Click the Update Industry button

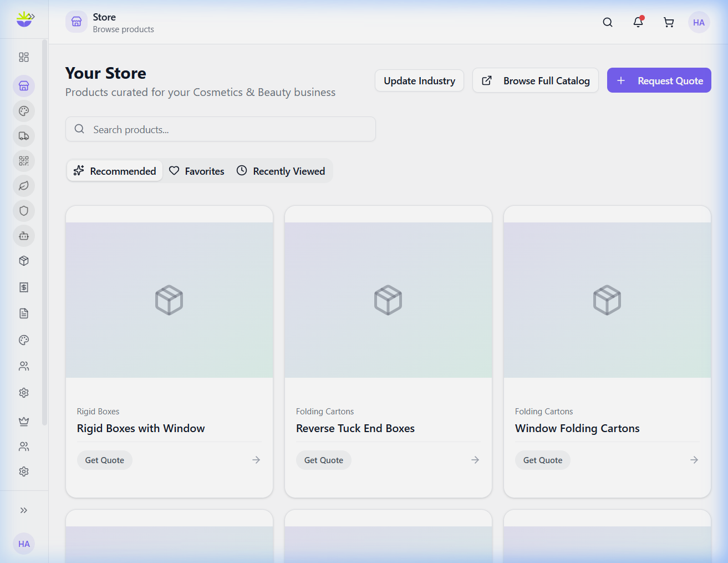[419, 80]
